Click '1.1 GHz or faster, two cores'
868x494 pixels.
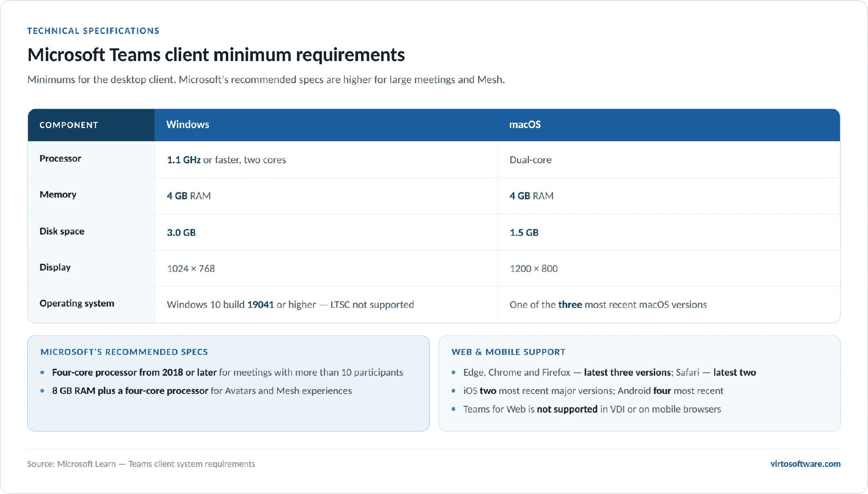(227, 160)
